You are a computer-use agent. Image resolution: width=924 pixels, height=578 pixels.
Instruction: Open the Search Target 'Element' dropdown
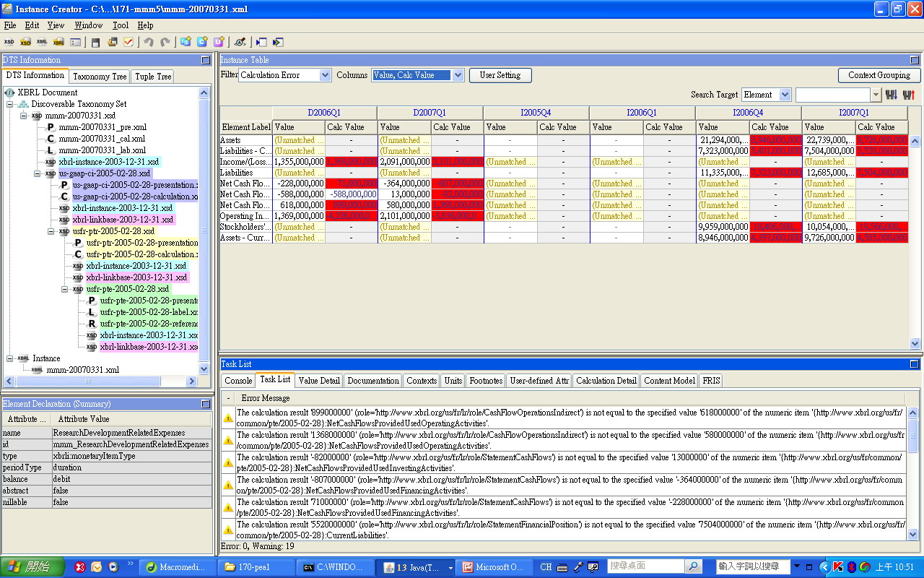[785, 95]
